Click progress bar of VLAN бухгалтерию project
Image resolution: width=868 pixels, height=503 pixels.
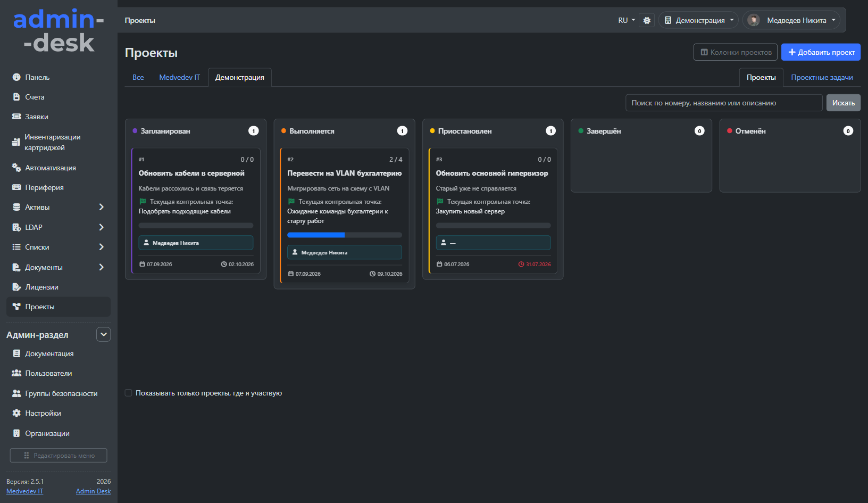345,235
